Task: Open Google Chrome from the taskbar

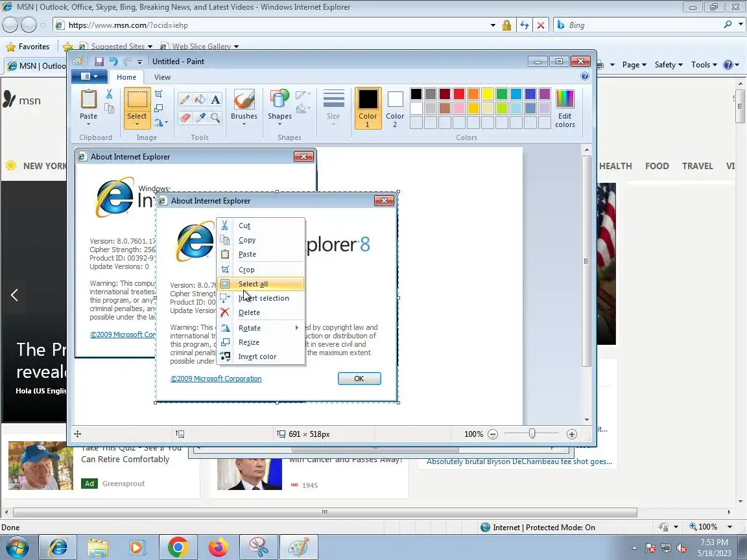Action: click(178, 547)
